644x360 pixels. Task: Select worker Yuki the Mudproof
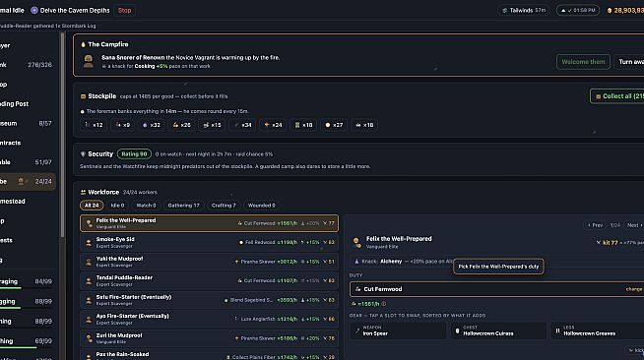[209, 262]
